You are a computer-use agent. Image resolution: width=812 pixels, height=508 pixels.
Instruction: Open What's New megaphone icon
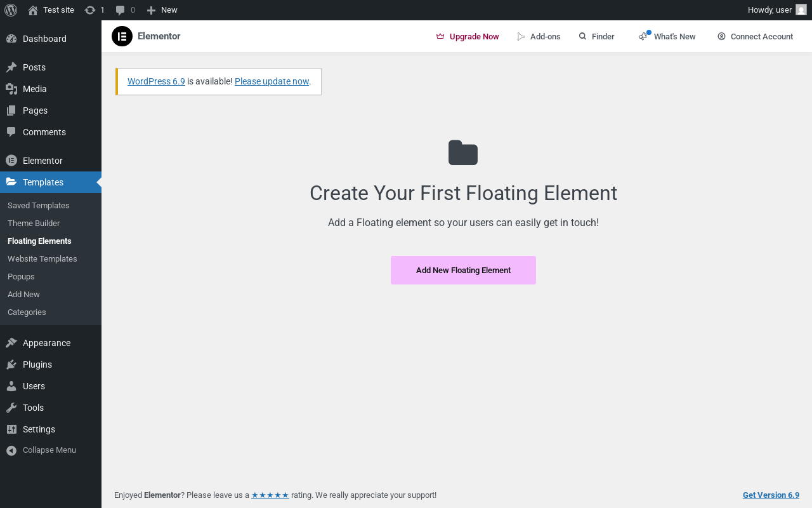point(644,36)
